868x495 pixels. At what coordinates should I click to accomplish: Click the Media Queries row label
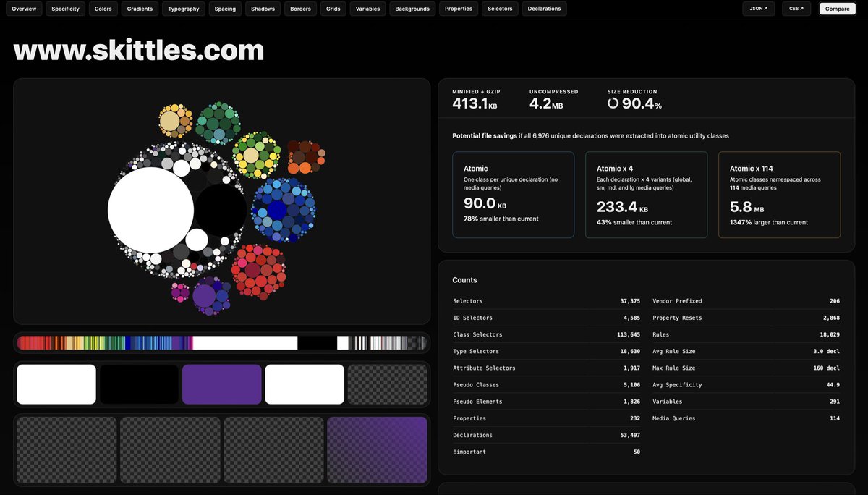coord(673,418)
